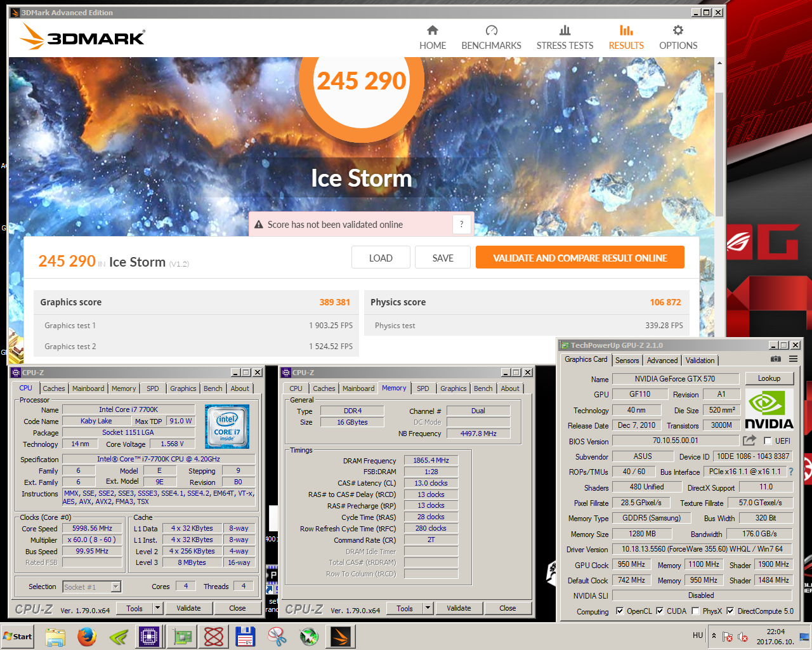
Task: Click the Intel Core i7 logo
Action: tap(227, 427)
